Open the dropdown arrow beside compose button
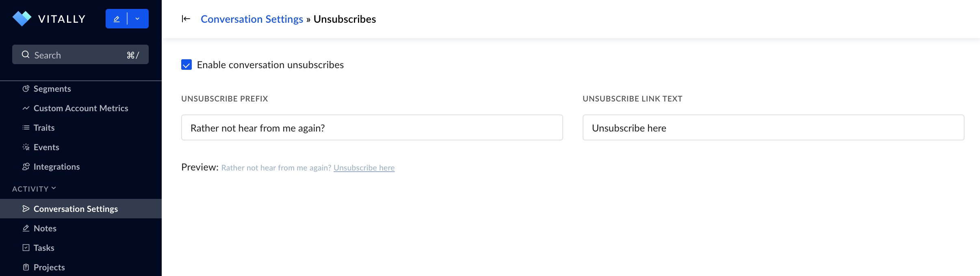The image size is (980, 276). pyautogui.click(x=138, y=19)
